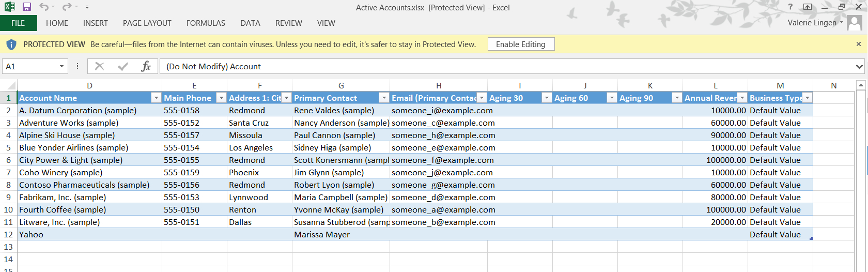This screenshot has width=868, height=272.
Task: Click the Enter checkmark icon in formula bar
Action: pos(123,66)
